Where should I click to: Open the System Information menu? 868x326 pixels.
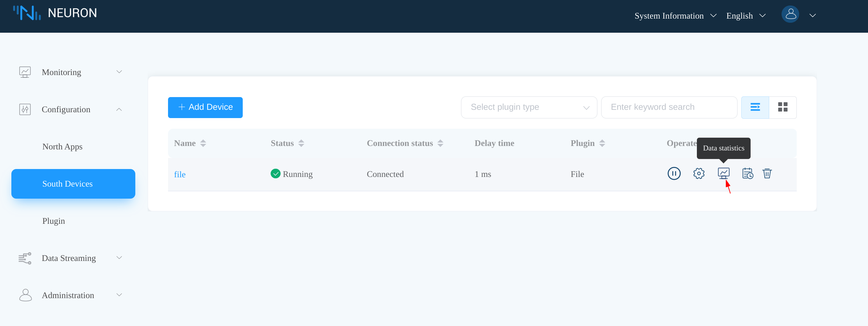point(669,15)
